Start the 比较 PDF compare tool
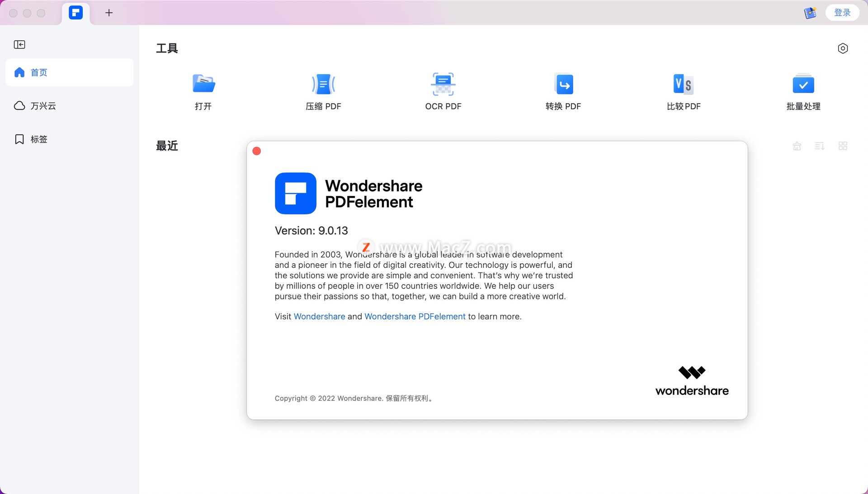Viewport: 868px width, 494px height. [683, 91]
